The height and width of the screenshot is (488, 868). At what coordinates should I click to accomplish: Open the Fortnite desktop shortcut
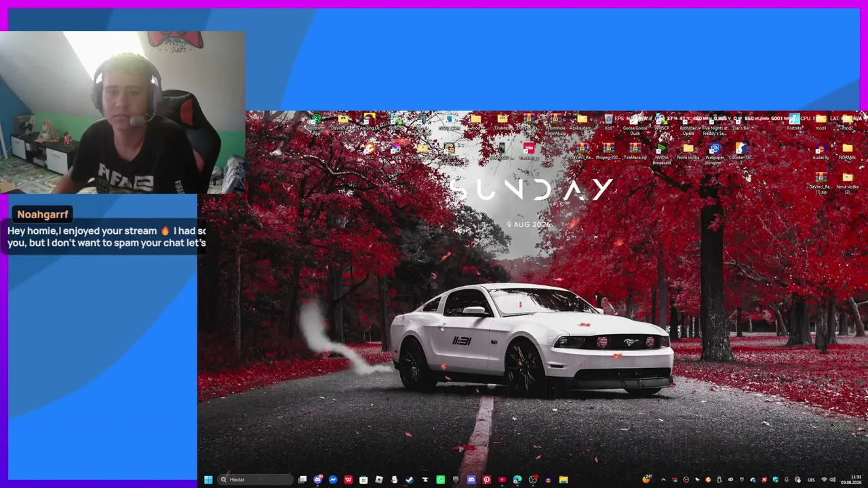coord(794,122)
